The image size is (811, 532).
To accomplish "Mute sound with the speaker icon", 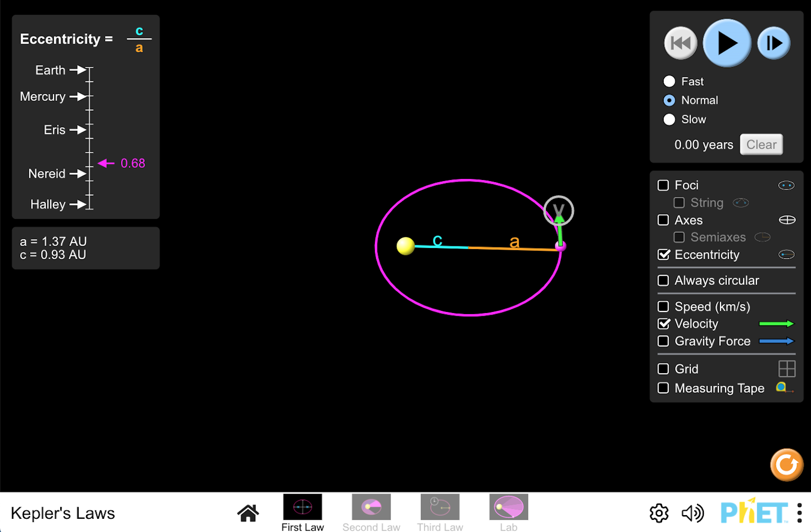I will click(x=692, y=512).
